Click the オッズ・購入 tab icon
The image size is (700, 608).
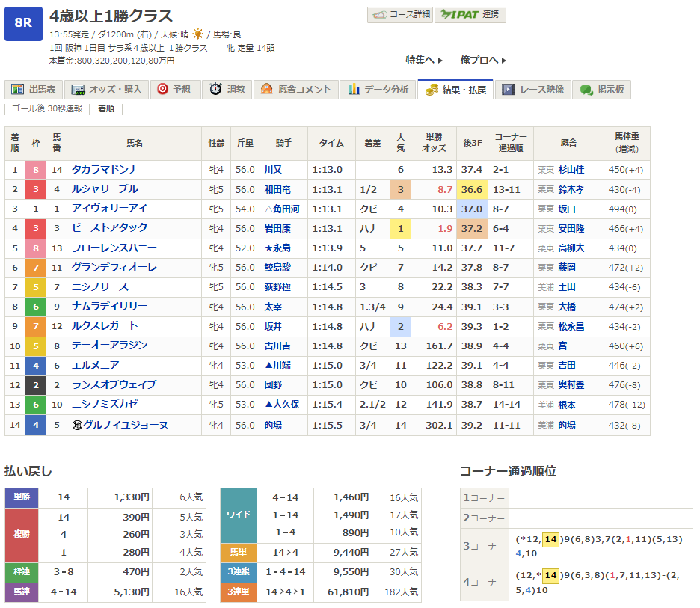[x=78, y=90]
